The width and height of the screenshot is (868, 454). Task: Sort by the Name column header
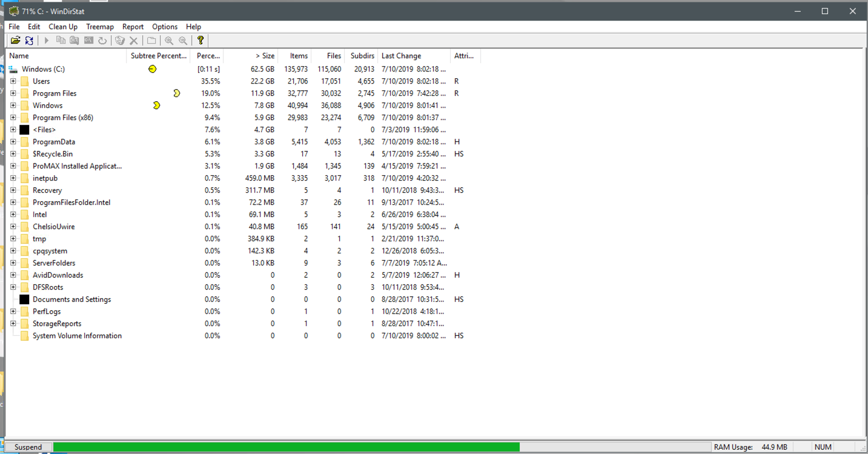[x=66, y=56]
